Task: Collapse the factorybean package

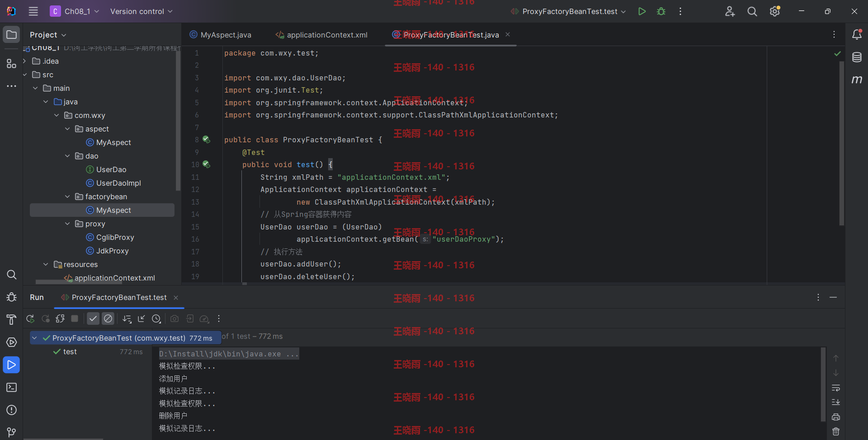Action: (67, 197)
